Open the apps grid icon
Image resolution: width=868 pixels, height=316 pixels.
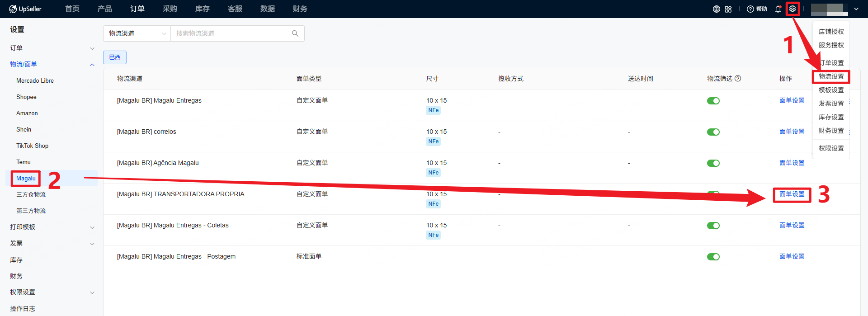pos(728,9)
